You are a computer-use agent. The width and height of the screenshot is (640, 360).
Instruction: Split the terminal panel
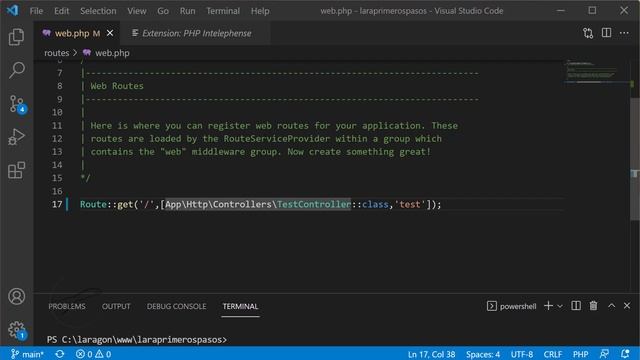click(x=576, y=306)
